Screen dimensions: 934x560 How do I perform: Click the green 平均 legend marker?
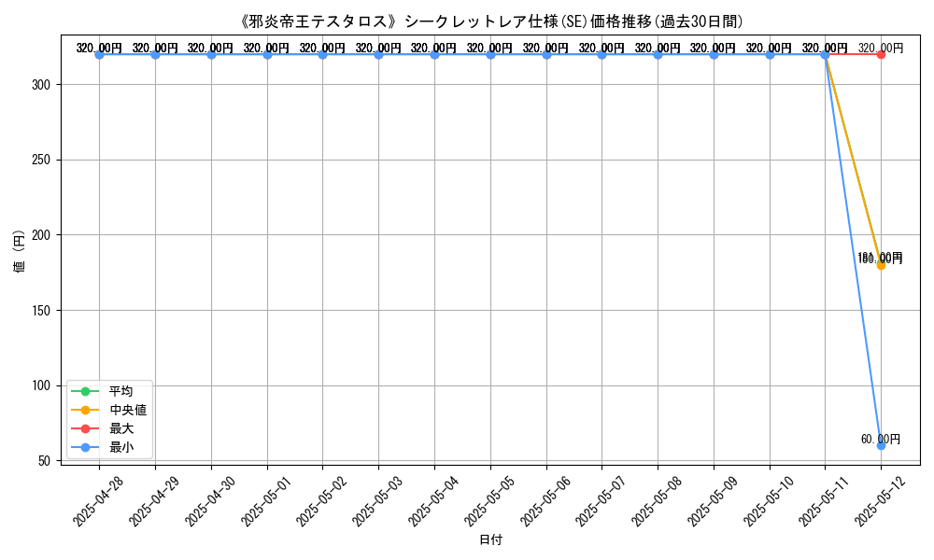85,392
